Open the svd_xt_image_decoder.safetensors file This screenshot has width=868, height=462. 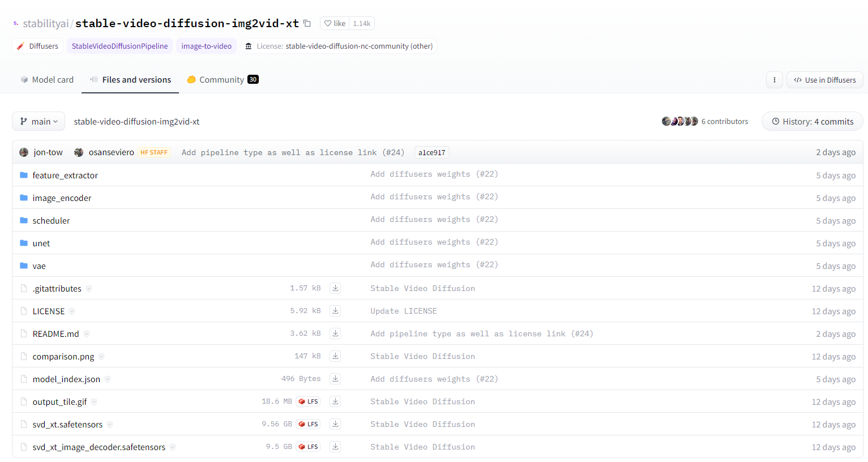(99, 447)
